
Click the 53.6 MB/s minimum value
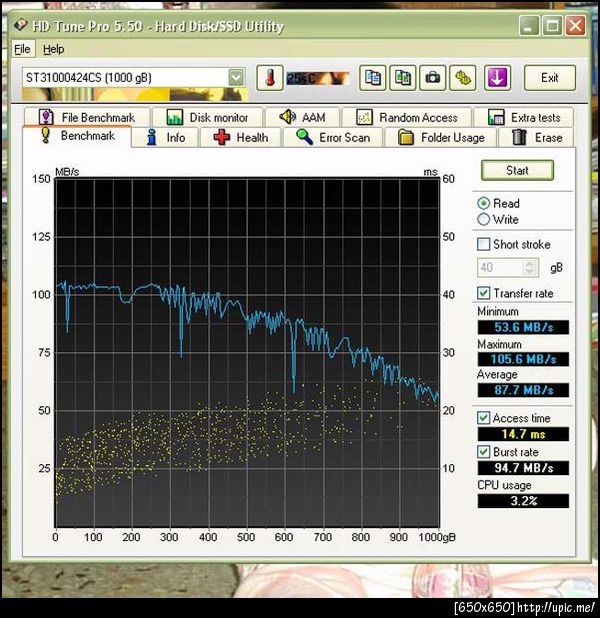(523, 327)
